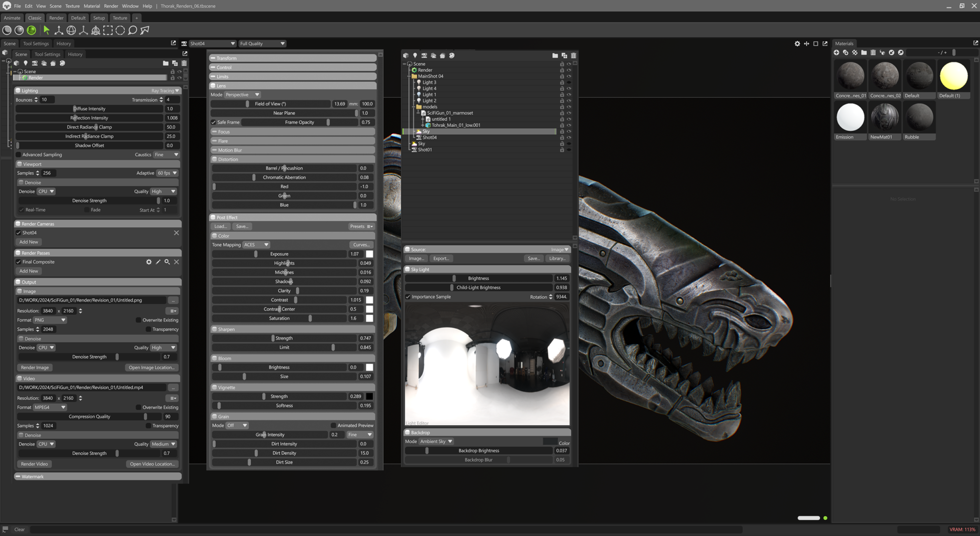Open Final Composite pass settings gear
Screen dimensions: 980x536
(149, 262)
